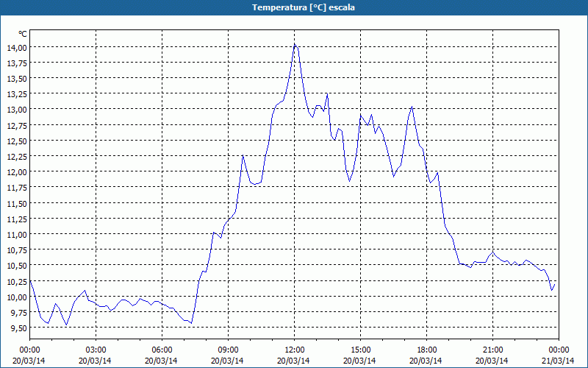Click the 15:00 time axis label
This screenshot has width=588, height=368.
pos(360,350)
